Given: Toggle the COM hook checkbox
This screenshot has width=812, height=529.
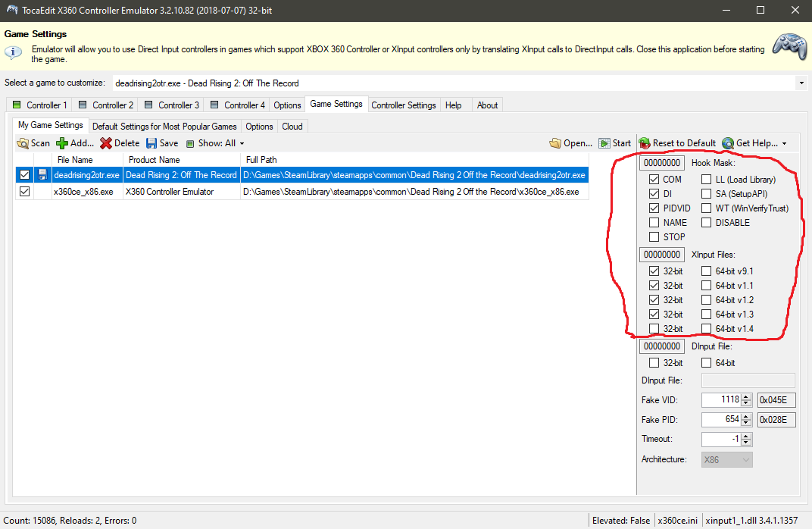Looking at the screenshot, I should pos(654,180).
